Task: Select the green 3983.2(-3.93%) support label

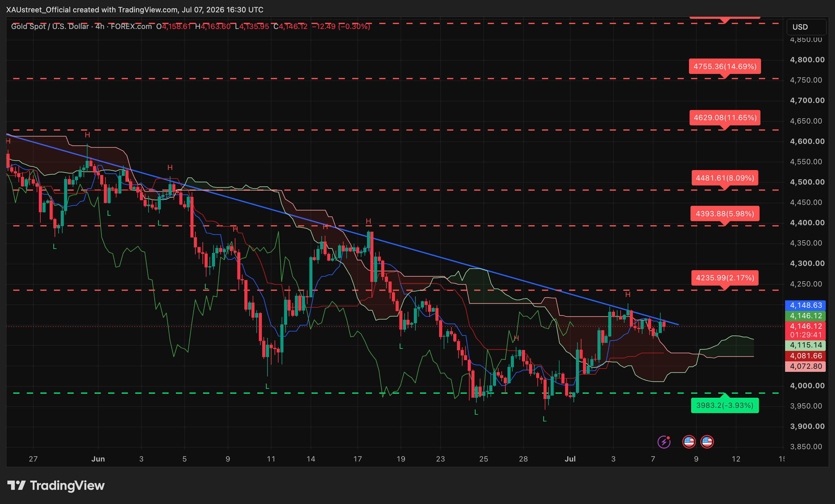Action: [x=725, y=405]
